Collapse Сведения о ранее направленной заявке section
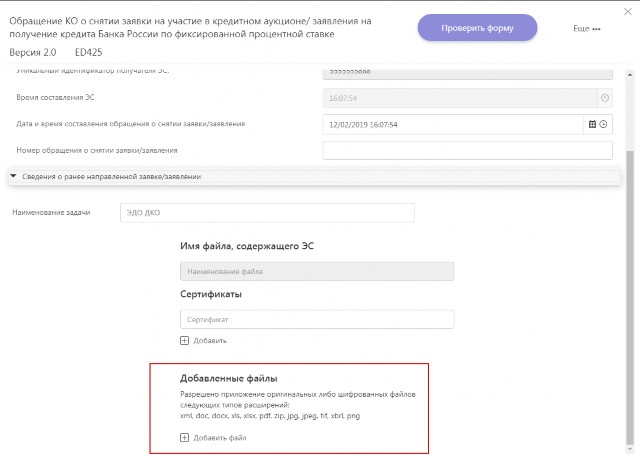This screenshot has width=640, height=456. [13, 176]
